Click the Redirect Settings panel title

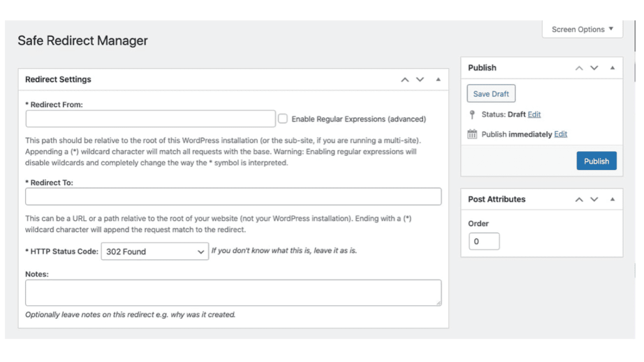tap(58, 79)
